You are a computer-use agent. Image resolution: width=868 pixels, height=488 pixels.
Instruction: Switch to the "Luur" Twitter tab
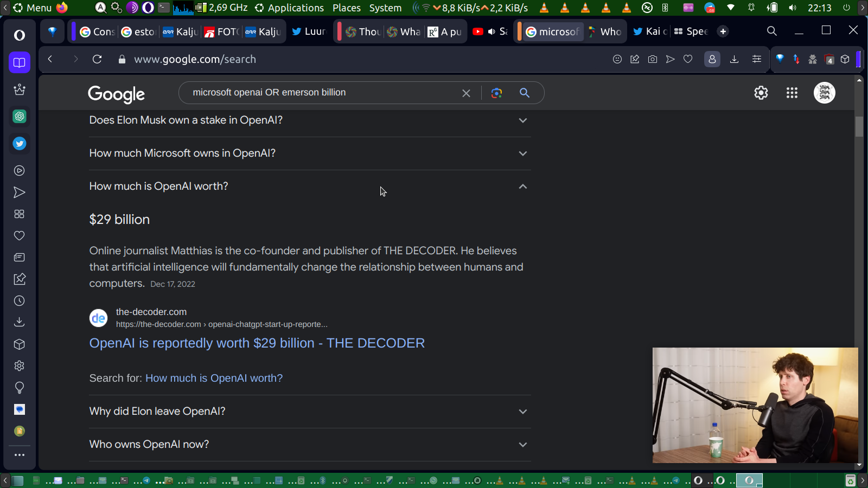point(309,31)
